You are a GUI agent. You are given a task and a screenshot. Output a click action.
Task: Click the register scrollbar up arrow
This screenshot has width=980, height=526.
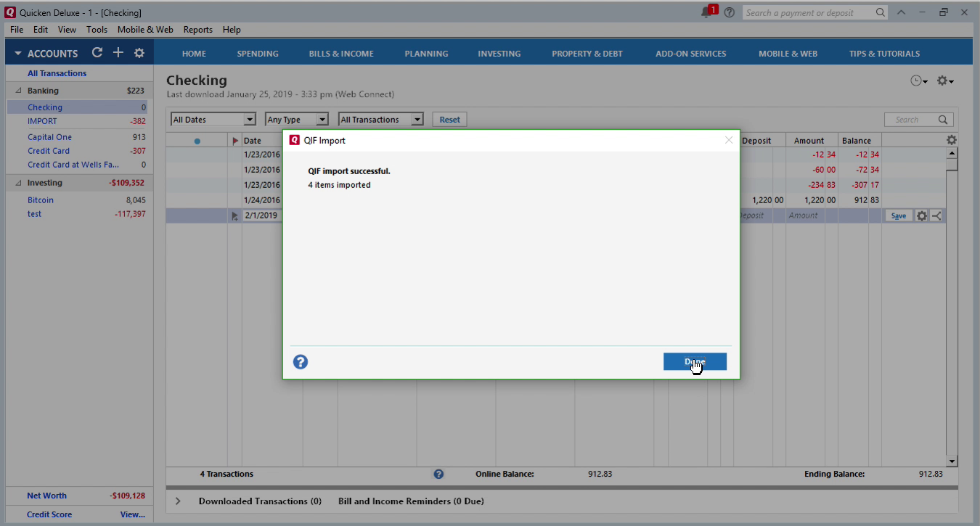[x=952, y=153]
